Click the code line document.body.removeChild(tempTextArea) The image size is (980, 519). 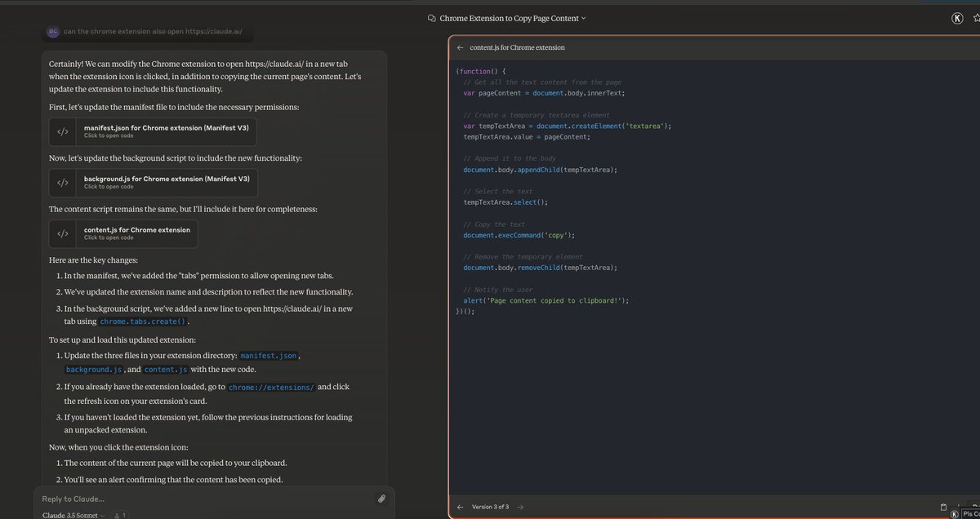[541, 268]
